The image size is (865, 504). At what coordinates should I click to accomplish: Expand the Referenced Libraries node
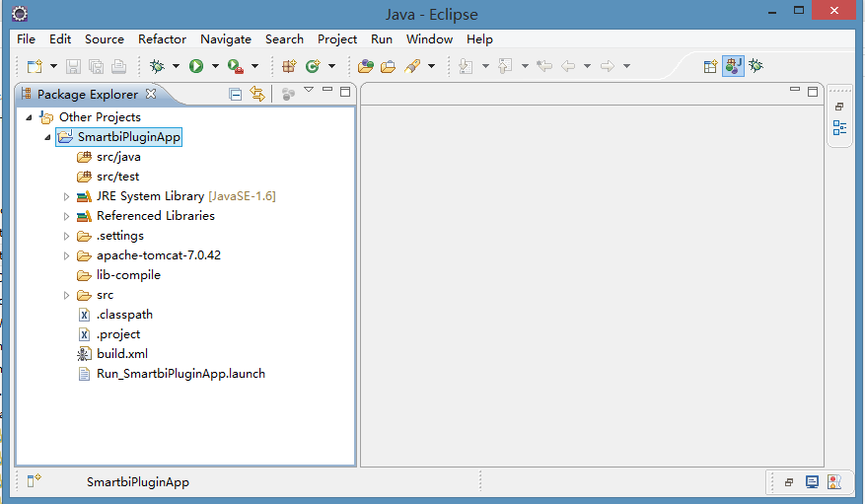(66, 216)
